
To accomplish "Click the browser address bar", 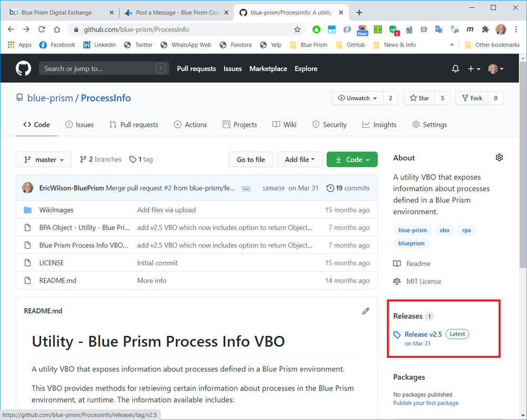I will point(187,30).
